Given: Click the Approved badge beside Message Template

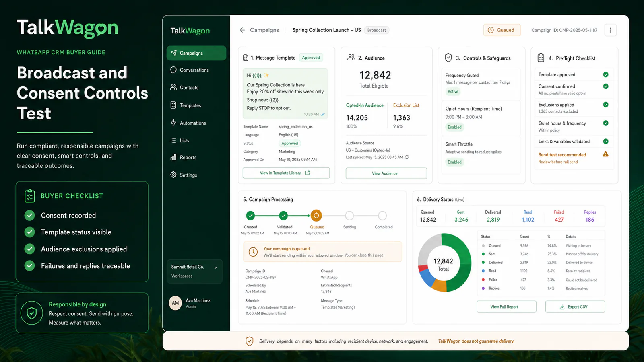Looking at the screenshot, I should (x=311, y=58).
